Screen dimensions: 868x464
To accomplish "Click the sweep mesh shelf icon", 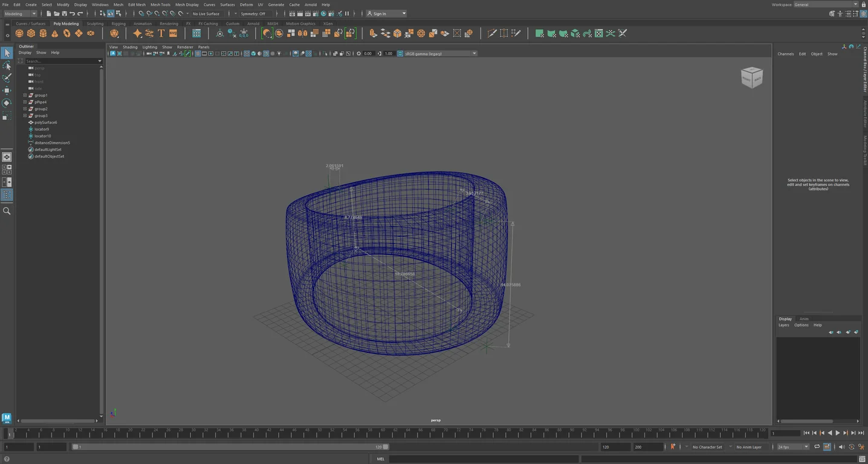I will (149, 33).
